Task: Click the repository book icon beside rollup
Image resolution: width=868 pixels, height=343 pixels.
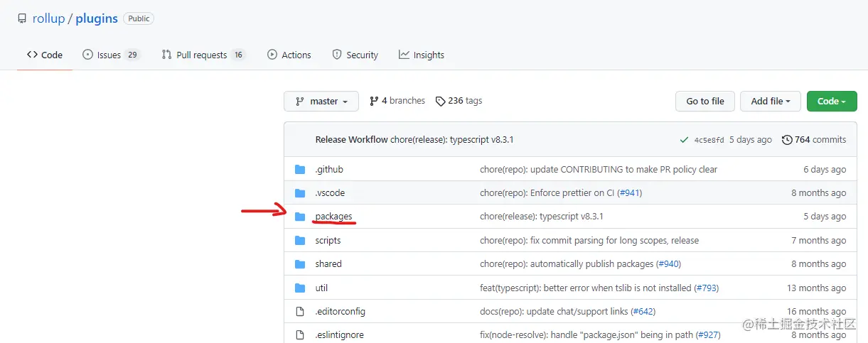Action: [23, 18]
